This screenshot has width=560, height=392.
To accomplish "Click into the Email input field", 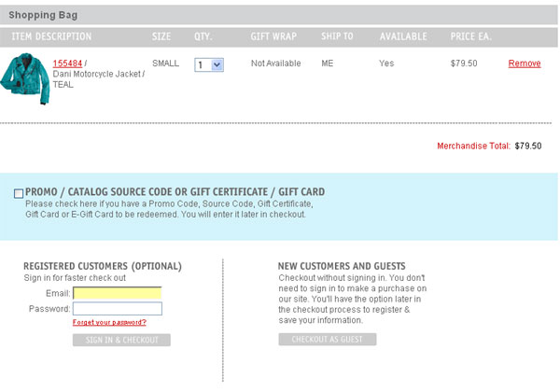I will (117, 293).
